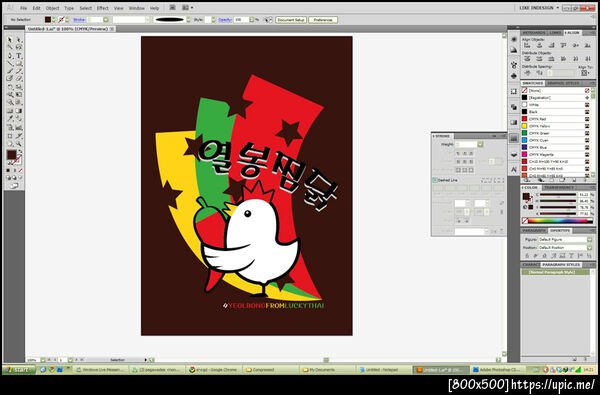Switch to the Graphic Styles tab

563,83
